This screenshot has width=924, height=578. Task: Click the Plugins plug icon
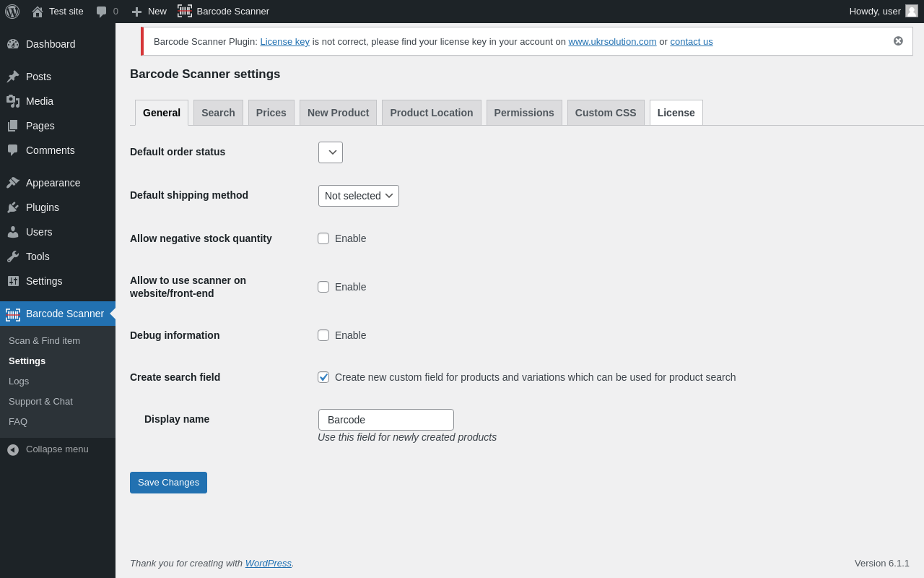click(x=13, y=207)
